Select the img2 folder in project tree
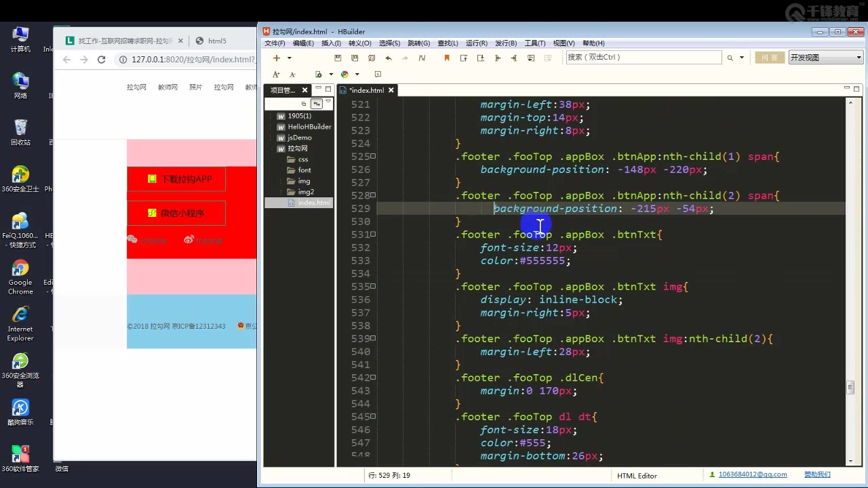 (x=300, y=192)
